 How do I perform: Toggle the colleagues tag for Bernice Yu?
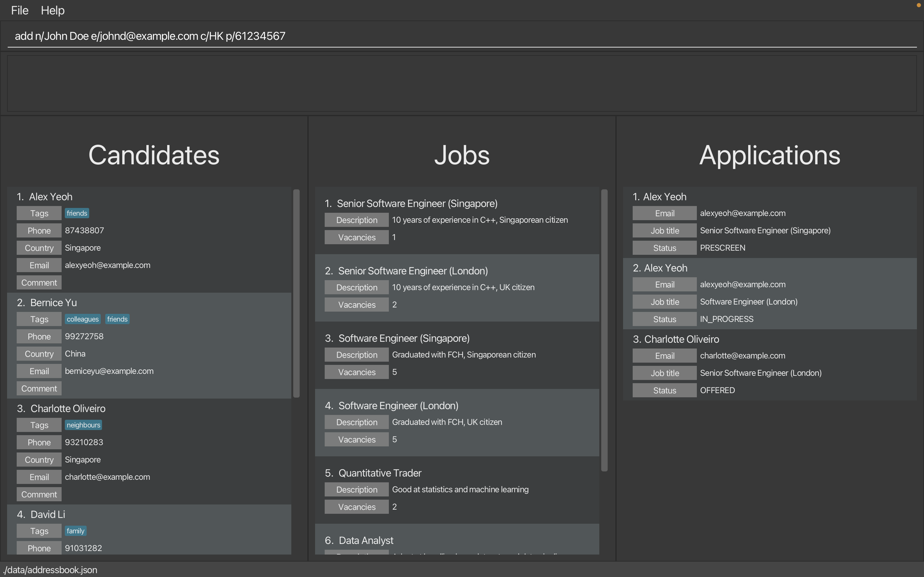82,319
